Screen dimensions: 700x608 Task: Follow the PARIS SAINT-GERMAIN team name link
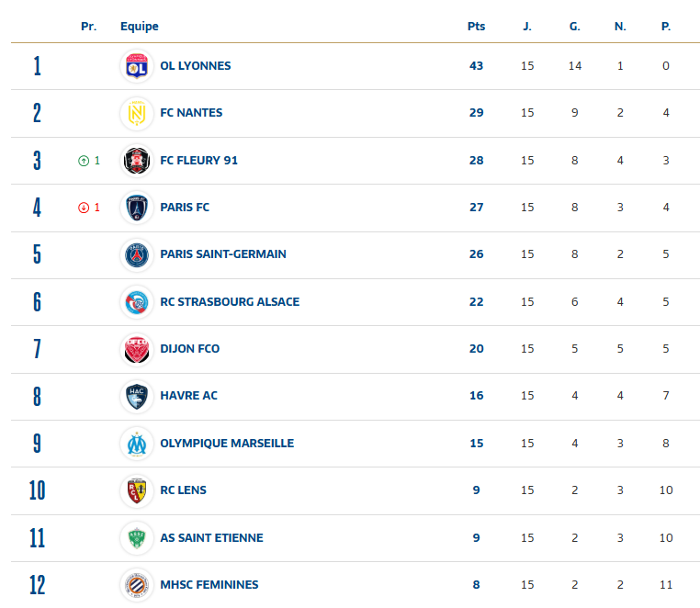[222, 254]
